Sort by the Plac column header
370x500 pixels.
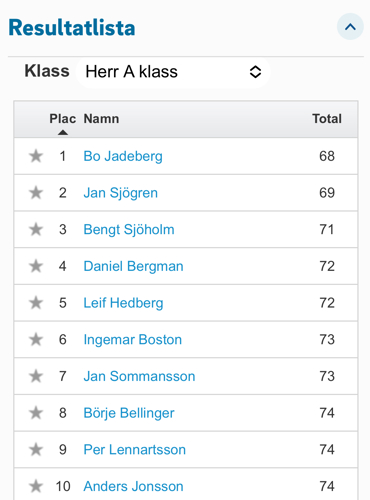click(x=63, y=119)
